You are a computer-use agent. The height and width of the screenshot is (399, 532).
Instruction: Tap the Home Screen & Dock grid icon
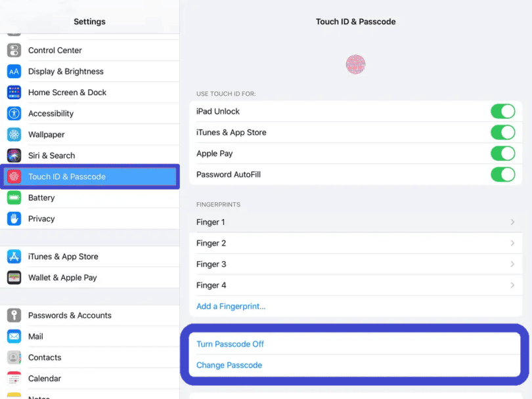point(14,93)
